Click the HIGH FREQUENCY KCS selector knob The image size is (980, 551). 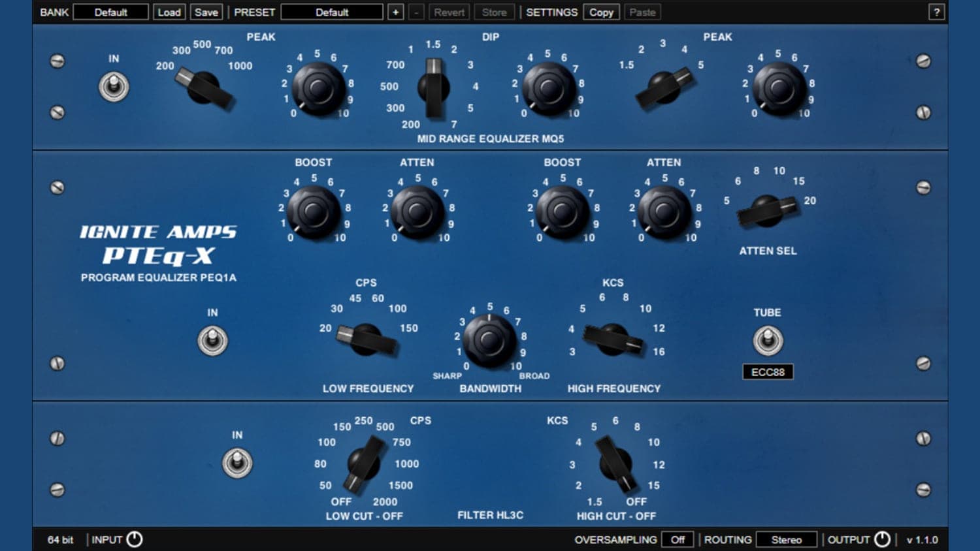coord(613,339)
